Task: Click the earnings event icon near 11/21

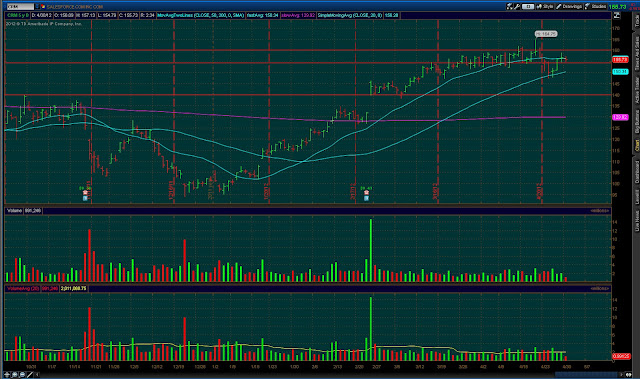Action: [85, 193]
